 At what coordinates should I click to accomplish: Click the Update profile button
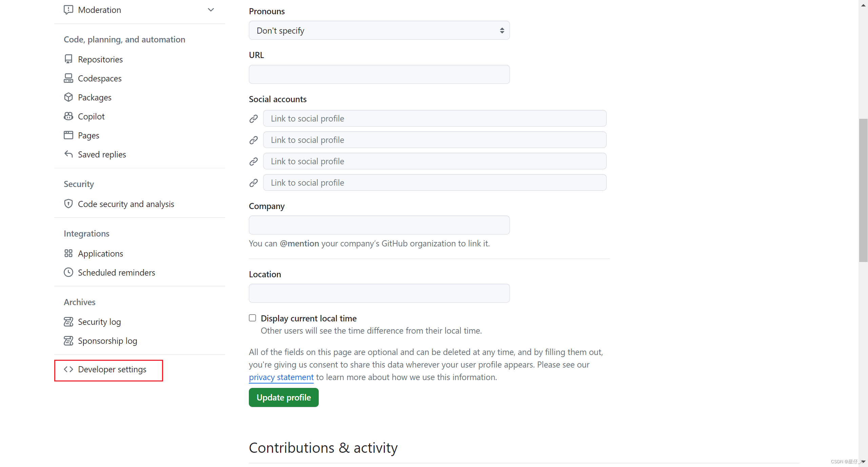pos(284,397)
